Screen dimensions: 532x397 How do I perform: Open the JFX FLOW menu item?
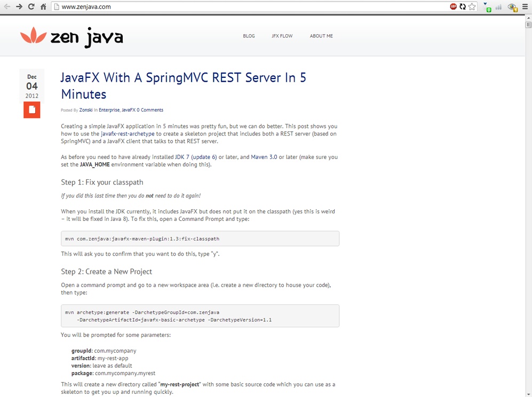point(282,36)
